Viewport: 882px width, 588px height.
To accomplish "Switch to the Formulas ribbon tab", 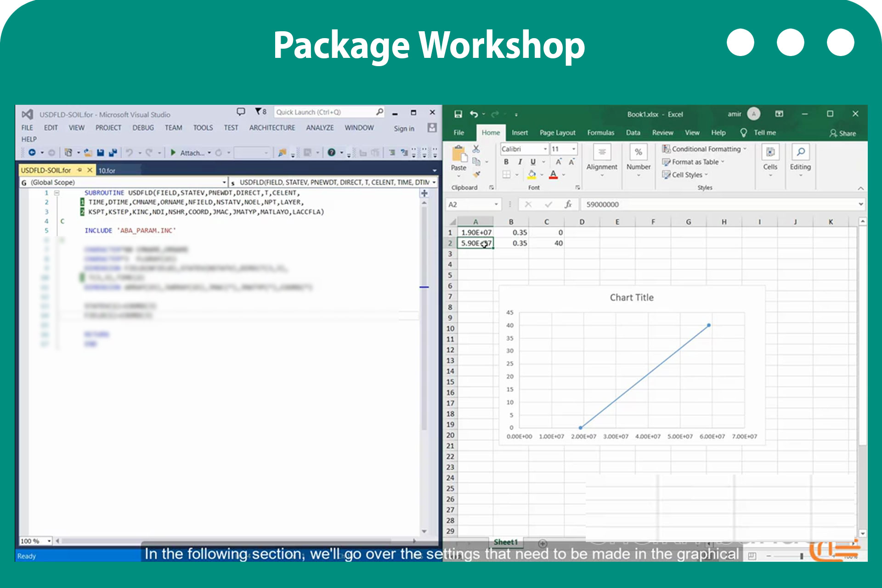I will (600, 133).
